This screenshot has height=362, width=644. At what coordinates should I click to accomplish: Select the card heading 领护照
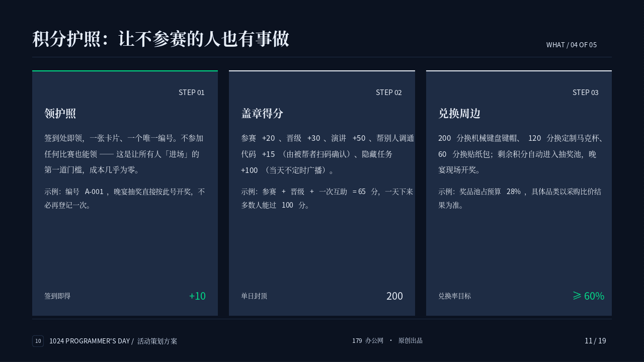[60, 114]
